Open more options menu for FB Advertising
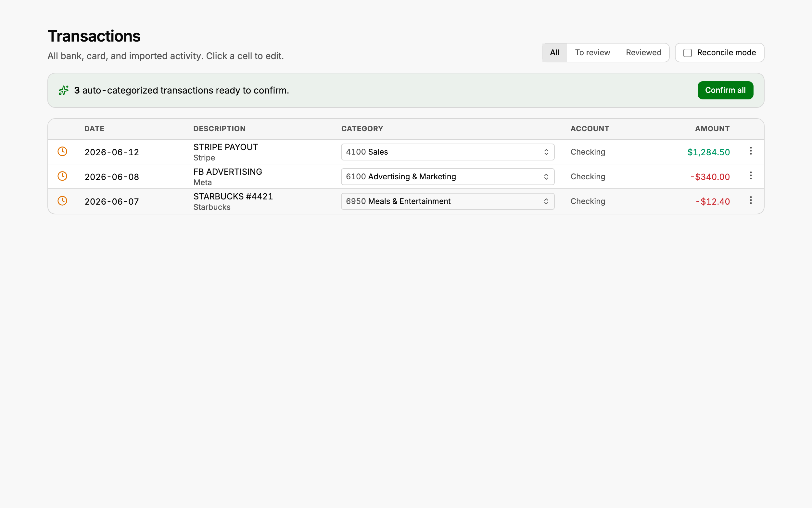Screen dimensions: 812x508 (751, 176)
